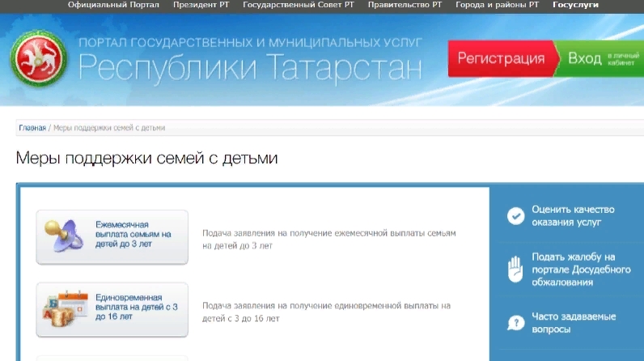Image resolution: width=644 pixels, height=361 pixels.
Task: Open Подать жалобу на портале Досудебного обжалования
Action: 574,270
